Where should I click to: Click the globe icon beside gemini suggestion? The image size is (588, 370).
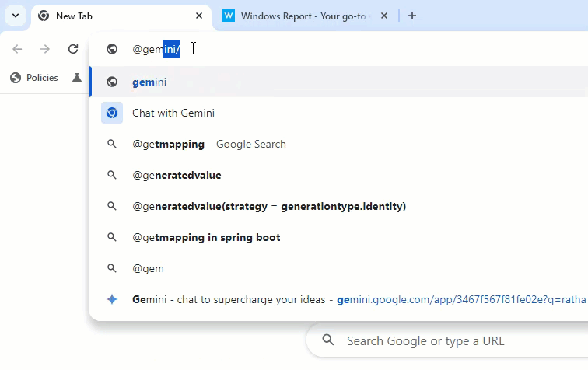[112, 82]
